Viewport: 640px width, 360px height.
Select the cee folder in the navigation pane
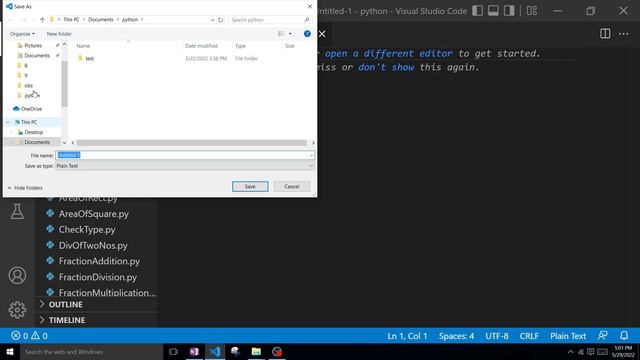tap(29, 85)
